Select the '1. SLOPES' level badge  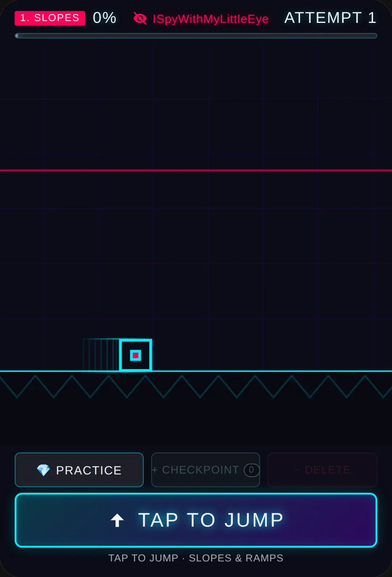click(x=50, y=18)
